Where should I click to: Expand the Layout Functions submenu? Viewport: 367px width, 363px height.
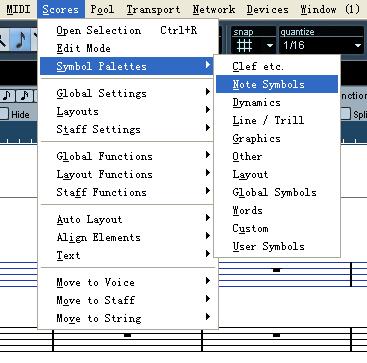pyautogui.click(x=128, y=174)
